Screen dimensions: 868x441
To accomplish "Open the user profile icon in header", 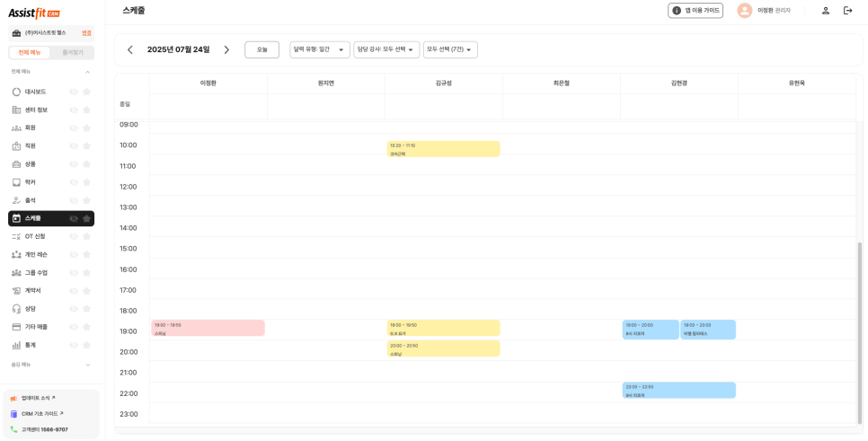I will click(x=825, y=11).
